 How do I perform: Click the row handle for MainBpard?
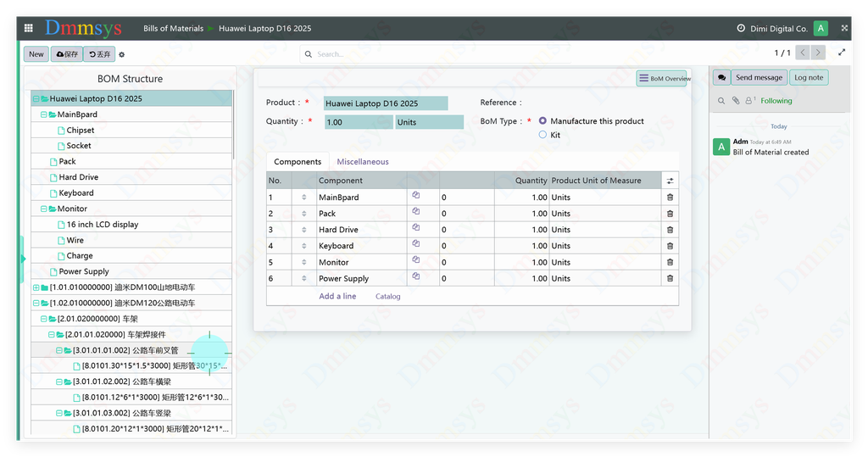click(x=304, y=198)
